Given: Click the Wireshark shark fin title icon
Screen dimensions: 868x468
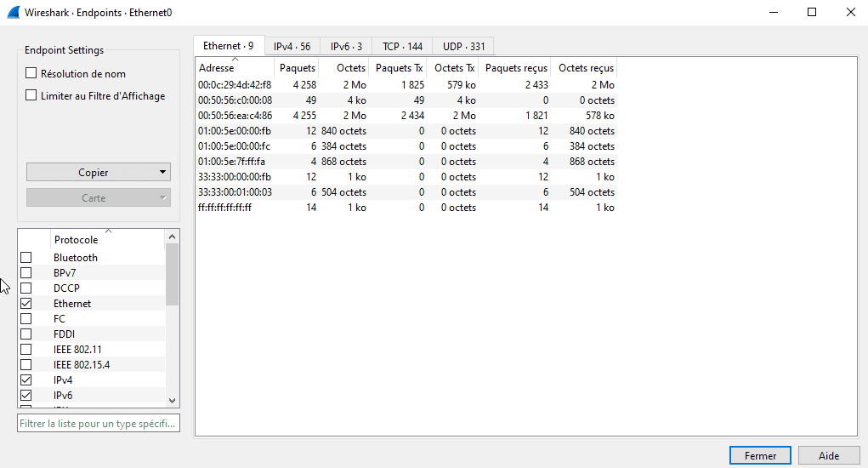Looking at the screenshot, I should point(14,12).
